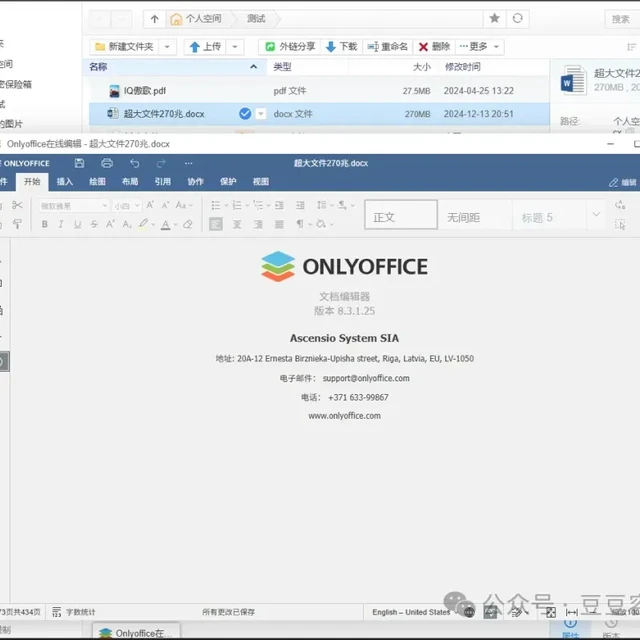
Task: Click the bold B formatting icon
Action: (45, 225)
